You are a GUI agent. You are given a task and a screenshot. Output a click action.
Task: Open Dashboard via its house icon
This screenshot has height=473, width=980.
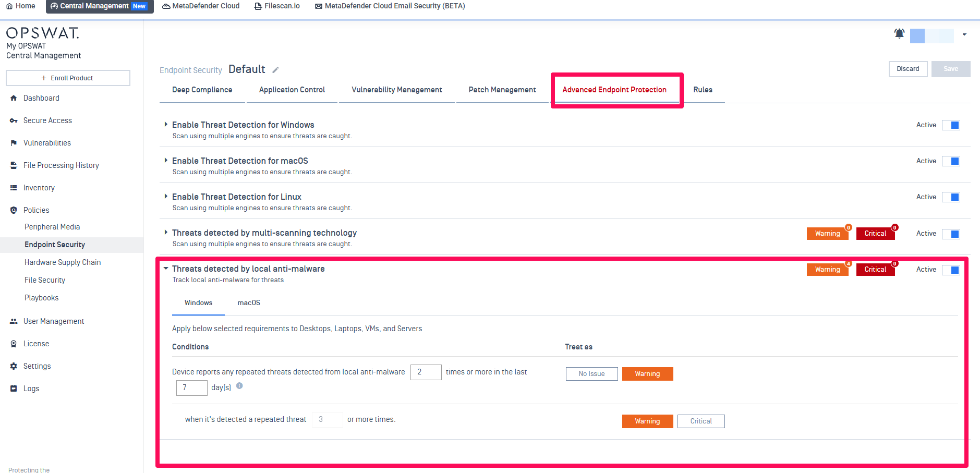pyautogui.click(x=14, y=98)
